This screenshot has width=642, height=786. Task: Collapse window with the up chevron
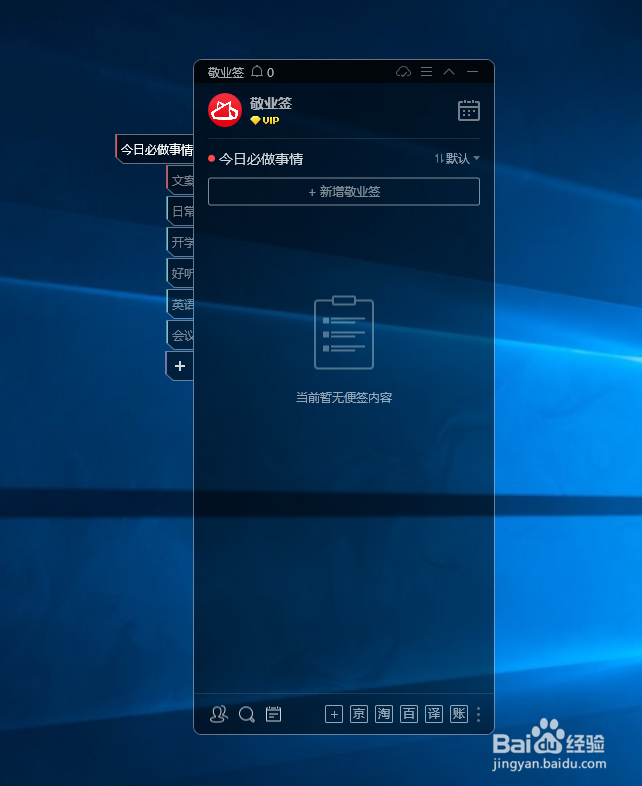[449, 72]
